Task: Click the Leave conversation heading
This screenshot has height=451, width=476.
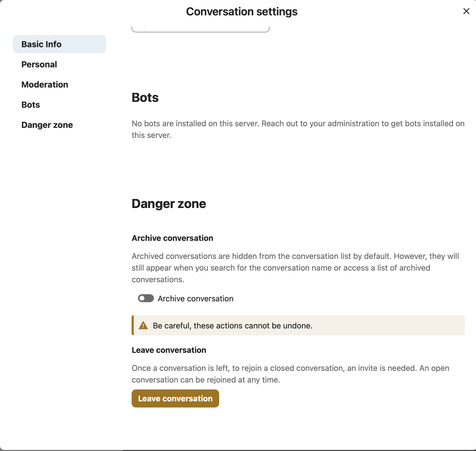Action: pyautogui.click(x=169, y=350)
